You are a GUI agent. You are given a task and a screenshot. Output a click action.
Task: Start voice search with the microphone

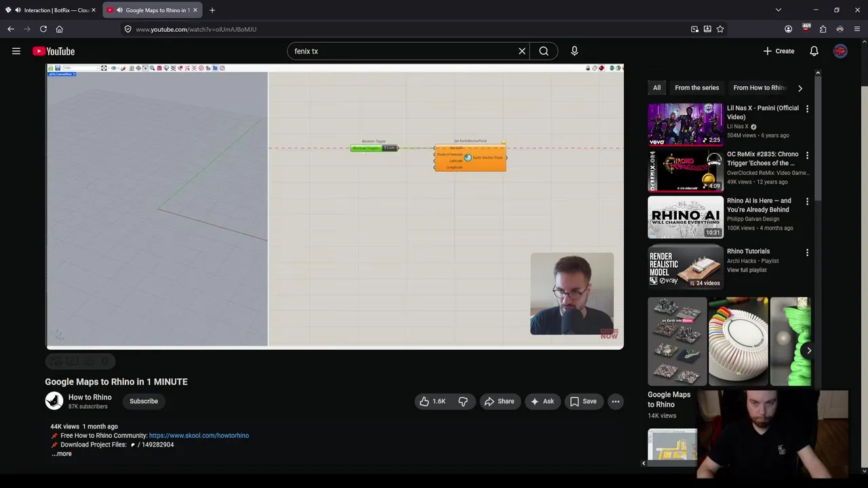(x=574, y=51)
